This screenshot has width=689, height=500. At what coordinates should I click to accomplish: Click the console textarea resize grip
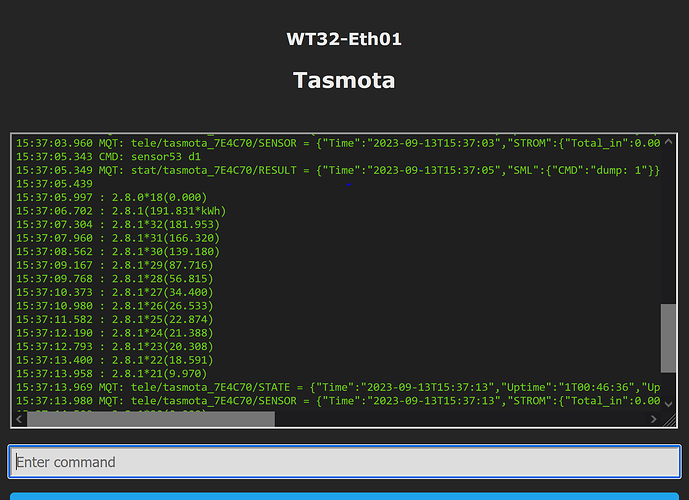669,420
